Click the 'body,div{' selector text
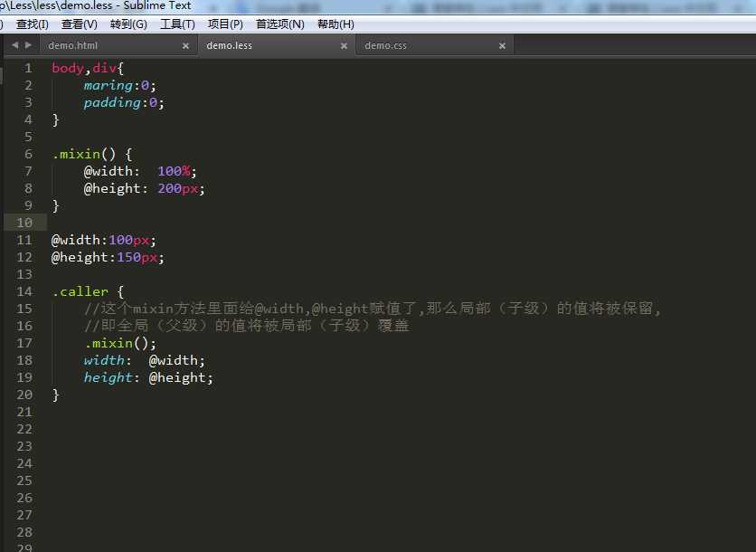The width and height of the screenshot is (756, 552). pyautogui.click(x=88, y=68)
